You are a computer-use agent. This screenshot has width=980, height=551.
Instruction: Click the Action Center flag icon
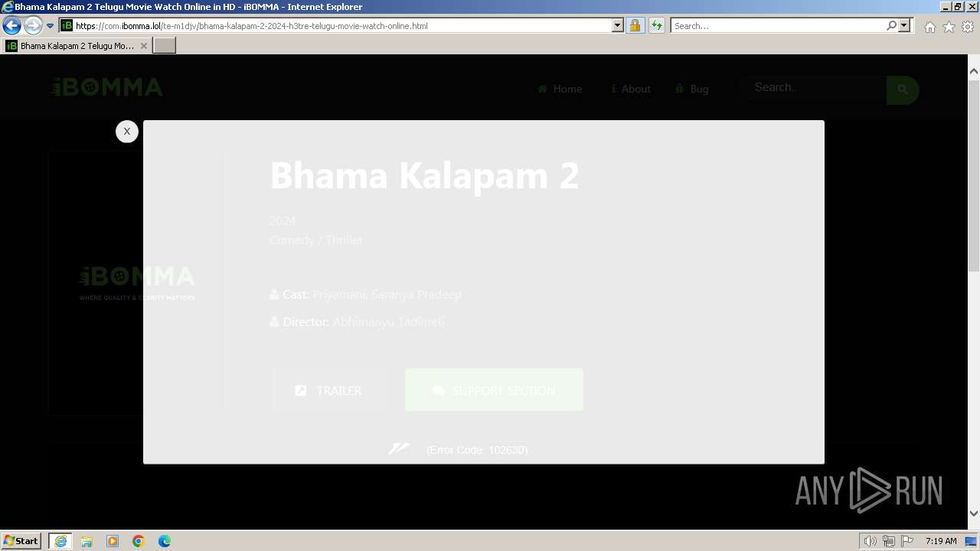pos(907,541)
